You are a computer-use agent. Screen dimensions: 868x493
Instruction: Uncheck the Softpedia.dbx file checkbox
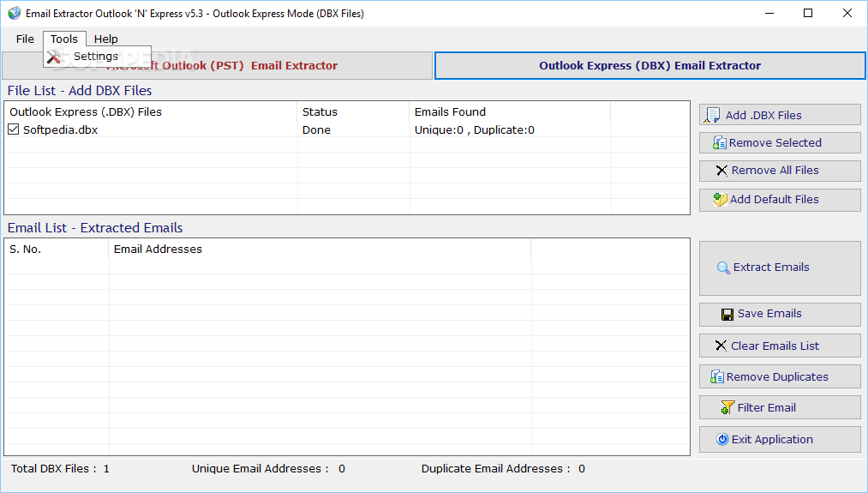pyautogui.click(x=14, y=129)
